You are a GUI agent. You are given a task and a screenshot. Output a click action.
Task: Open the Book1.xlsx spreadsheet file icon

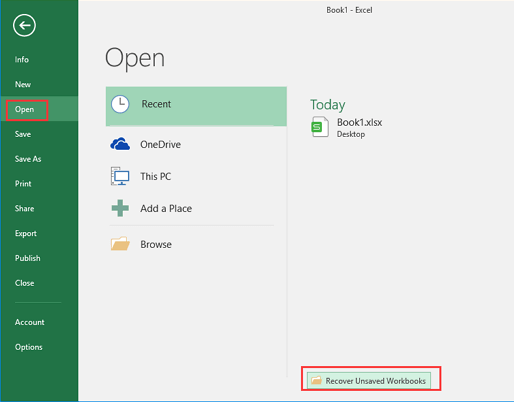click(320, 127)
